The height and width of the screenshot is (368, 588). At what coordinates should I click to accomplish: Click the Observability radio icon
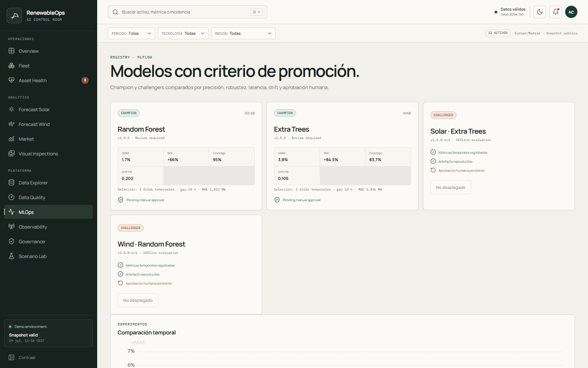(x=11, y=227)
